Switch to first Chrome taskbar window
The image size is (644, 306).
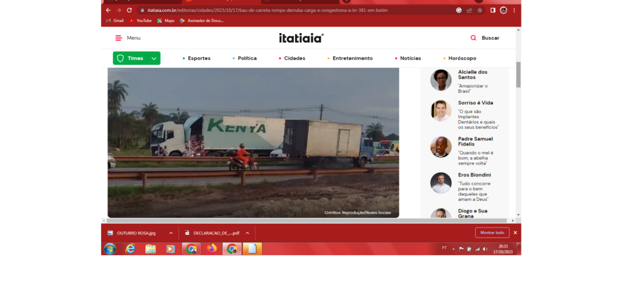191,249
